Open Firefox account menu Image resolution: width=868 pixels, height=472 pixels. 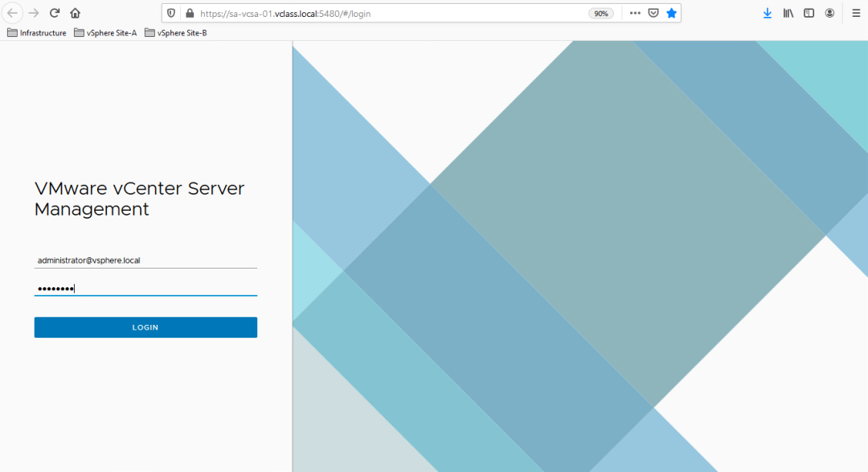pos(829,14)
